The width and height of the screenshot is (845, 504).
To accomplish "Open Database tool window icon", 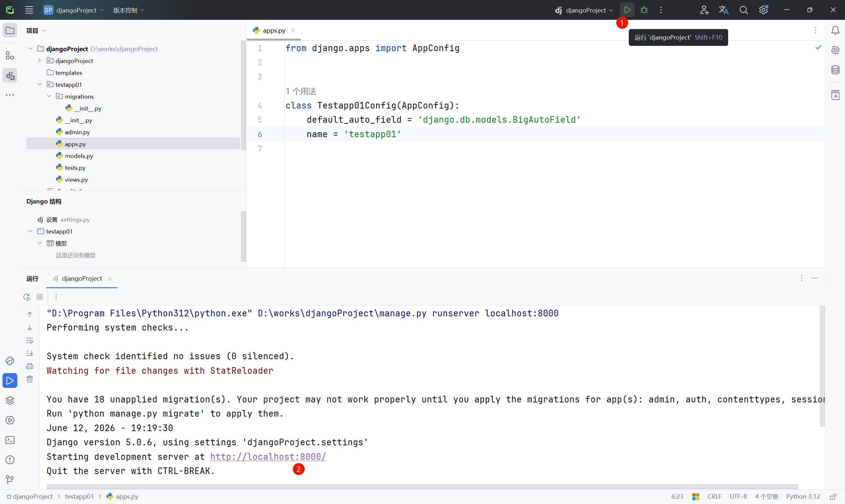I will pyautogui.click(x=835, y=70).
